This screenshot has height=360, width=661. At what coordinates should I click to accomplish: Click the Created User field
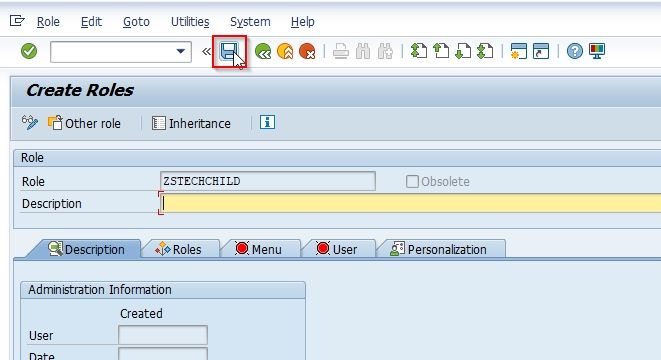[163, 335]
